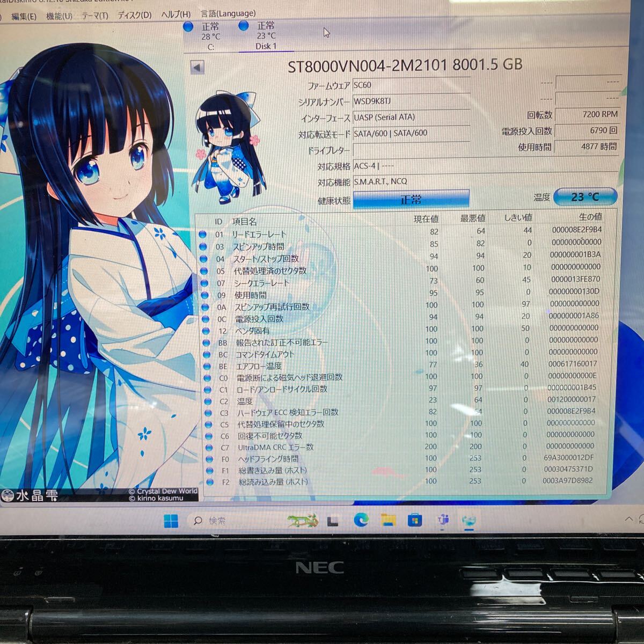Click status icon for C2 温度 row
644x644 pixels.
pos(208,401)
